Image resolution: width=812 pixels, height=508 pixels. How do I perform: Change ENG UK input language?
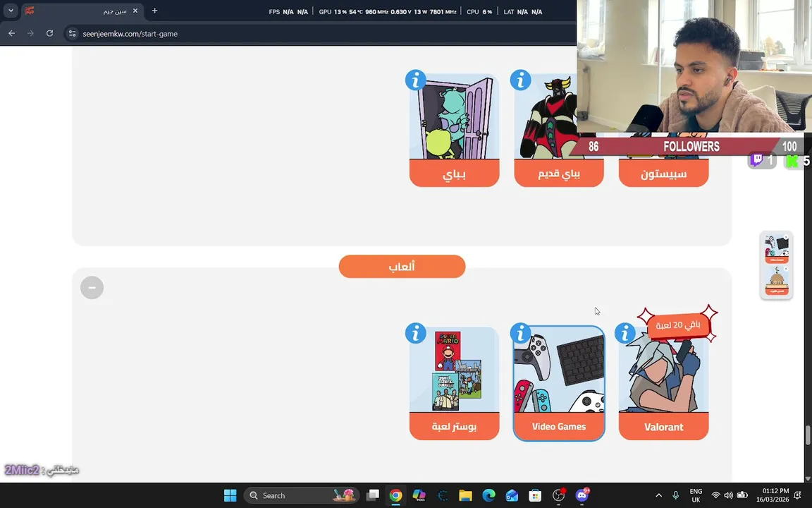(696, 495)
